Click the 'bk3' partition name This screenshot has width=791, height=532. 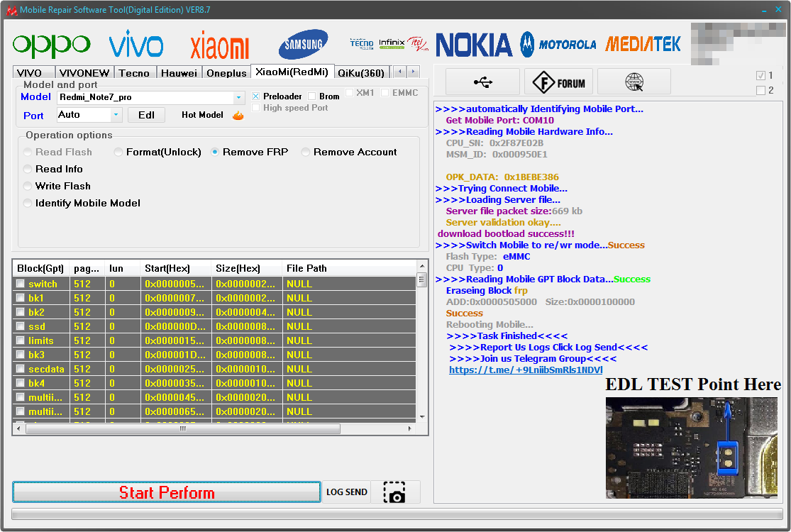click(x=36, y=355)
